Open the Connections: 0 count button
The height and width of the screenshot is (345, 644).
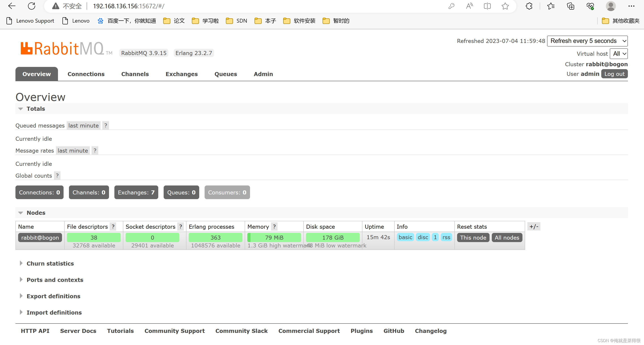pyautogui.click(x=39, y=192)
